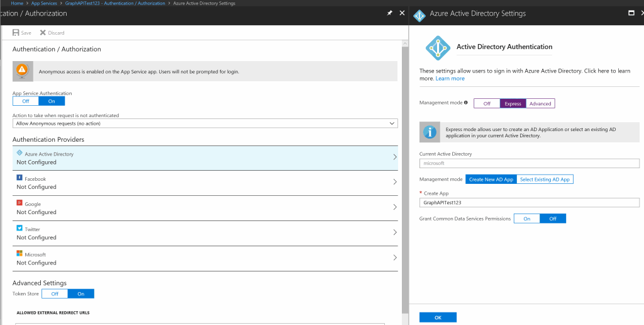Click the Twitter provider icon
The width and height of the screenshot is (644, 325).
click(x=19, y=228)
